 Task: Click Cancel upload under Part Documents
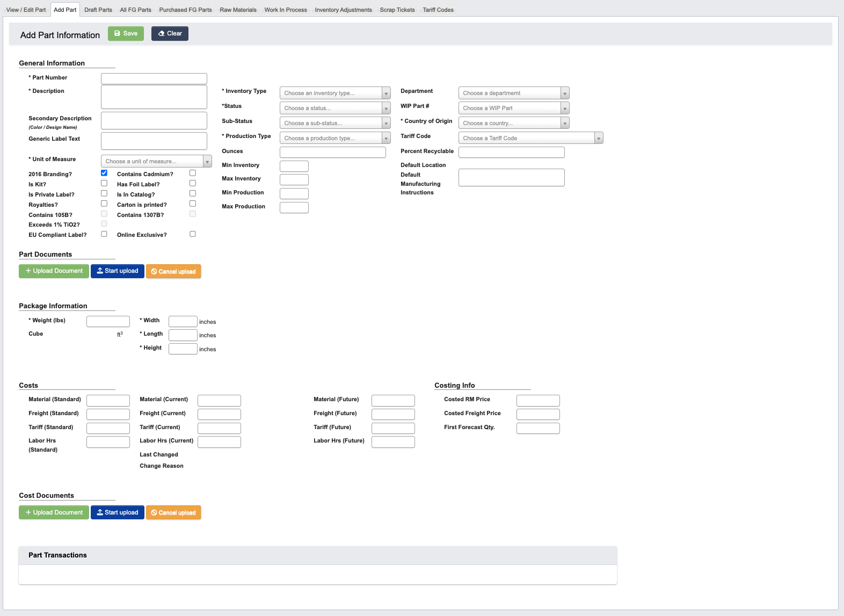click(173, 271)
